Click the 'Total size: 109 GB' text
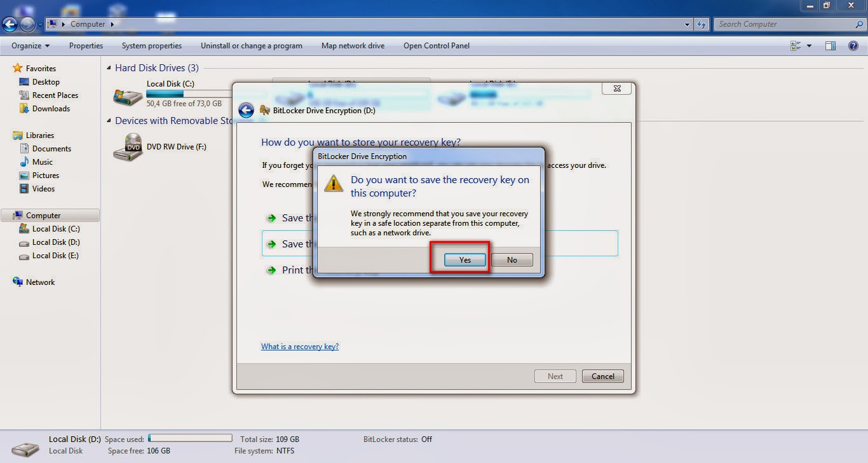 click(269, 439)
